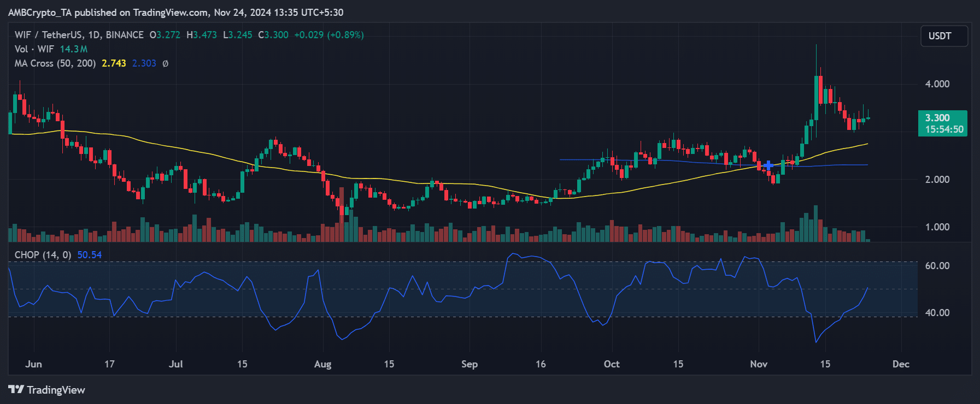Click the USDT currency button
Screen dimensions: 980x404
tap(944, 36)
